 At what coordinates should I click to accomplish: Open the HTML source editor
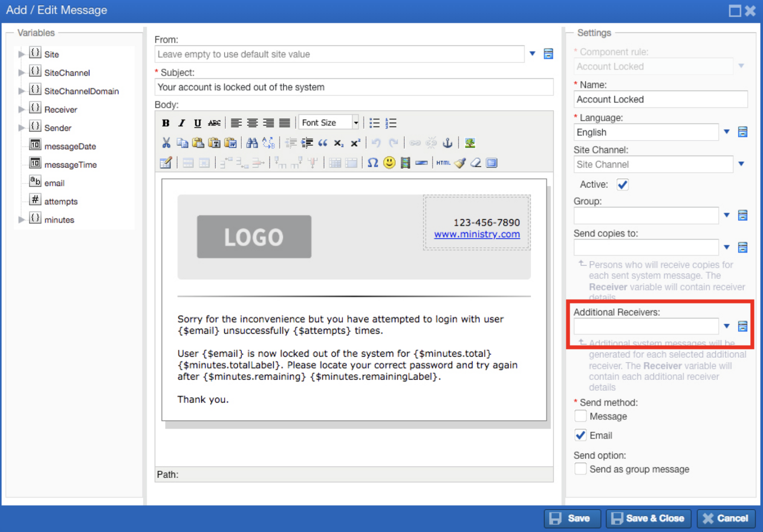pyautogui.click(x=443, y=163)
